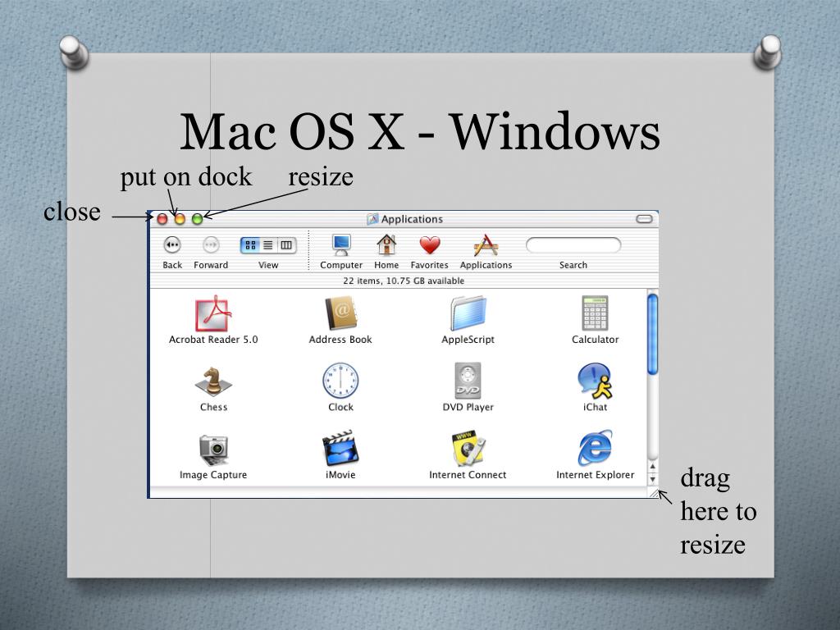Image resolution: width=840 pixels, height=630 pixels.
Task: Select the Address Book icon
Action: (340, 313)
